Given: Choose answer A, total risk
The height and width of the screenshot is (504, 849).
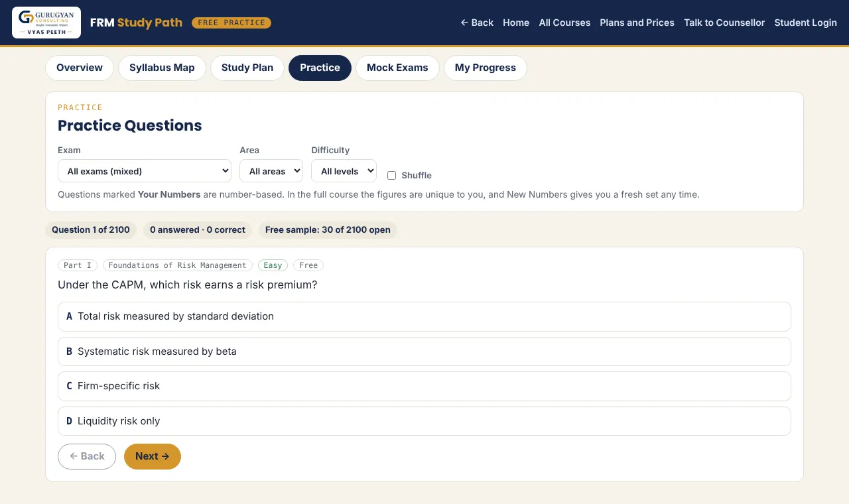Looking at the screenshot, I should click(424, 316).
